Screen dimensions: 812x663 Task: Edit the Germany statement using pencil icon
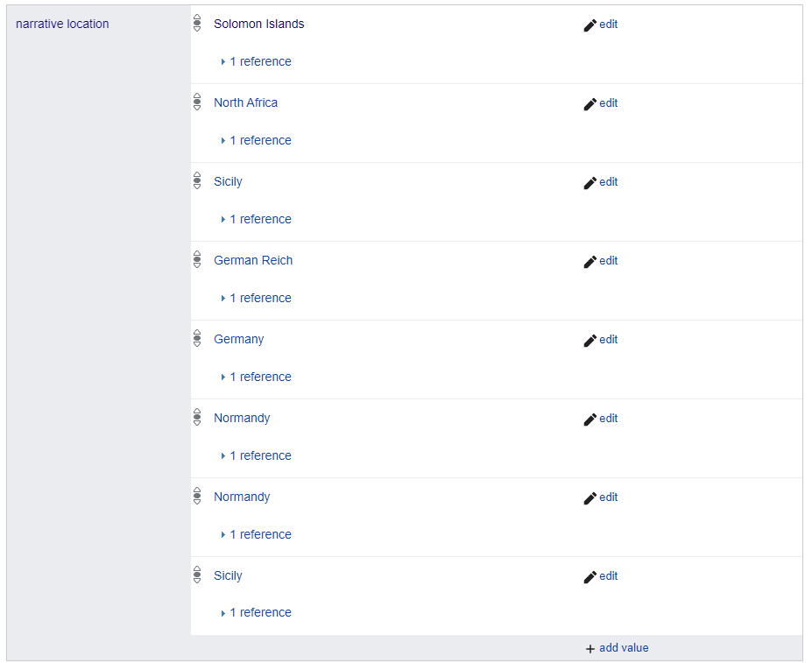pyautogui.click(x=590, y=341)
